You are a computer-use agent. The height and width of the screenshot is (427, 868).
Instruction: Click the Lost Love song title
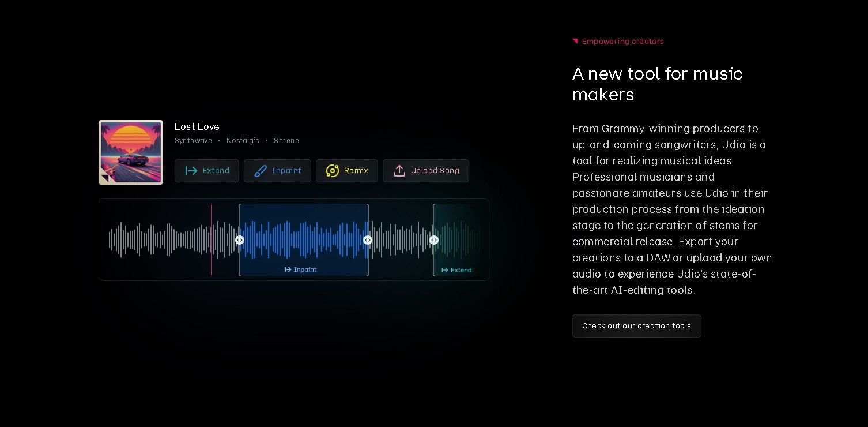coord(197,126)
